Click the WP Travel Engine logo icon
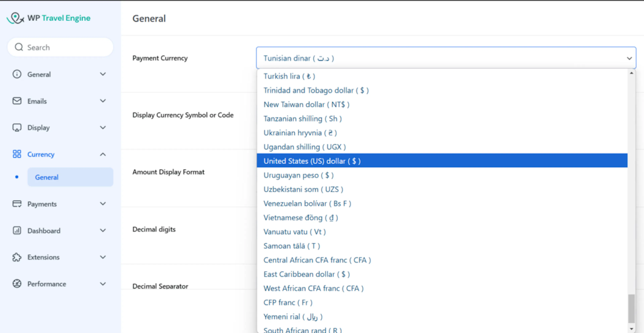644x333 pixels. (x=15, y=18)
